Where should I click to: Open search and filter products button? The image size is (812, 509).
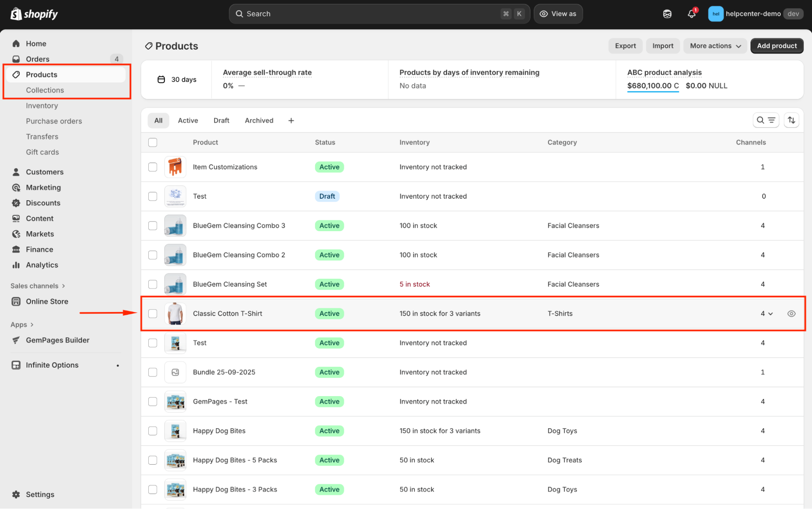pyautogui.click(x=765, y=120)
